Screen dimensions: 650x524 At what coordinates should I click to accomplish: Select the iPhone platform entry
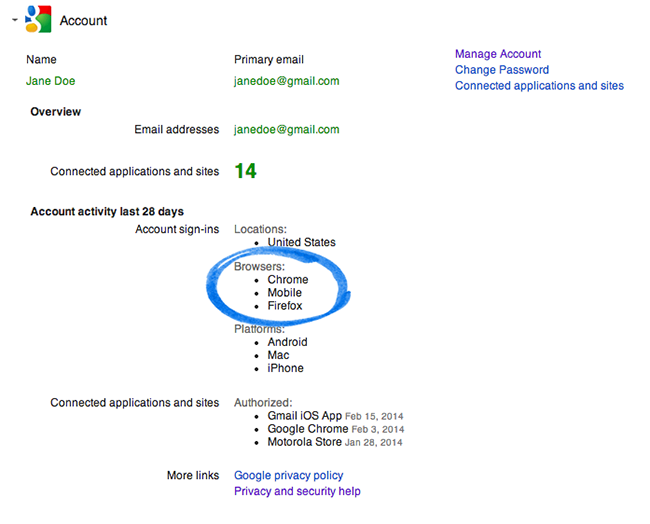(285, 368)
